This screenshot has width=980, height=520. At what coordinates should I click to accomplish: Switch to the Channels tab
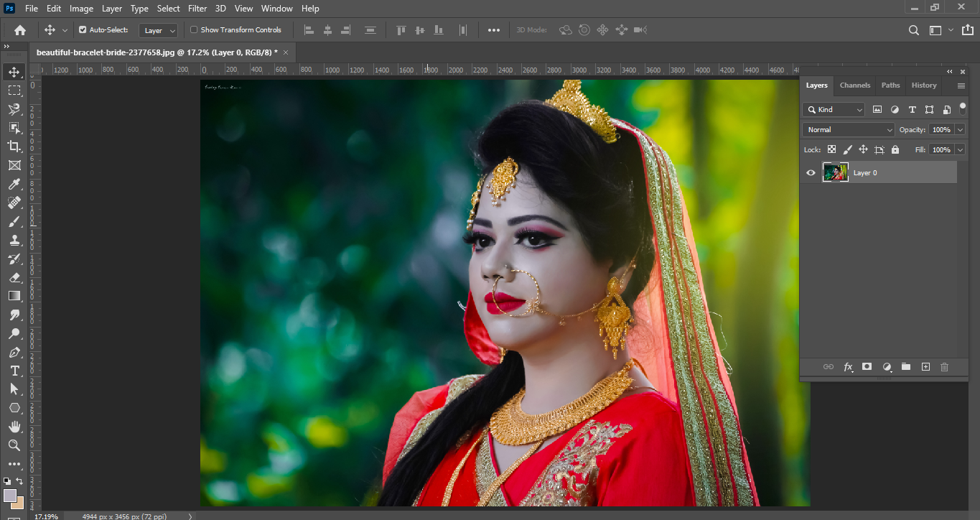[x=854, y=85]
